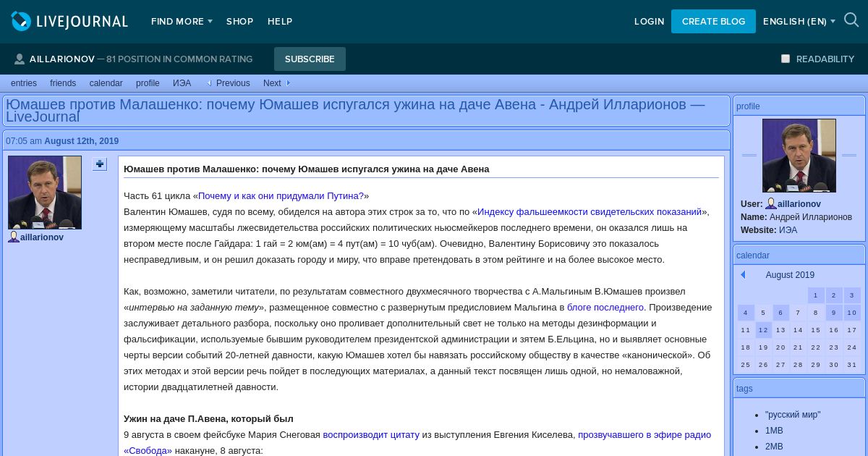Open sidebar tags header link
Image resolution: width=868 pixels, height=456 pixels.
pyautogui.click(x=744, y=389)
